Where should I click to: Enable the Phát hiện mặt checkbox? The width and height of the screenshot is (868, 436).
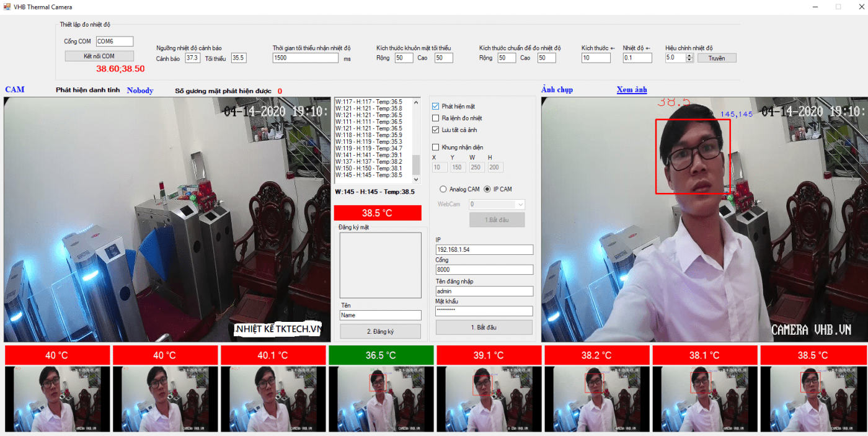tap(435, 107)
